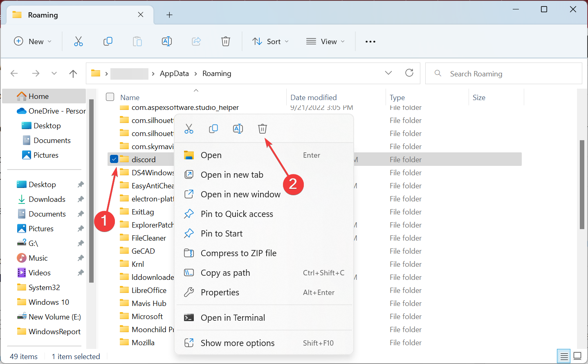This screenshot has height=364, width=588.
Task: Expand the root chevron in the address bar
Action: pyautogui.click(x=106, y=74)
